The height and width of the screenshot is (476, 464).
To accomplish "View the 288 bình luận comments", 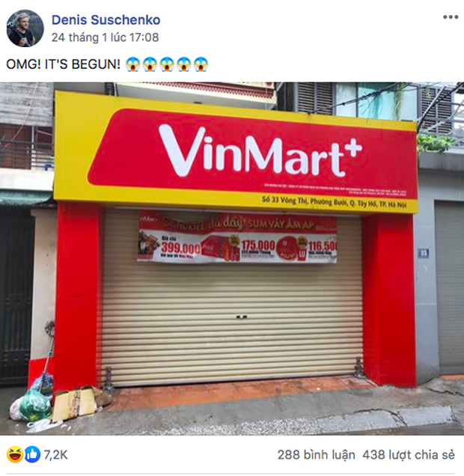I will [317, 455].
